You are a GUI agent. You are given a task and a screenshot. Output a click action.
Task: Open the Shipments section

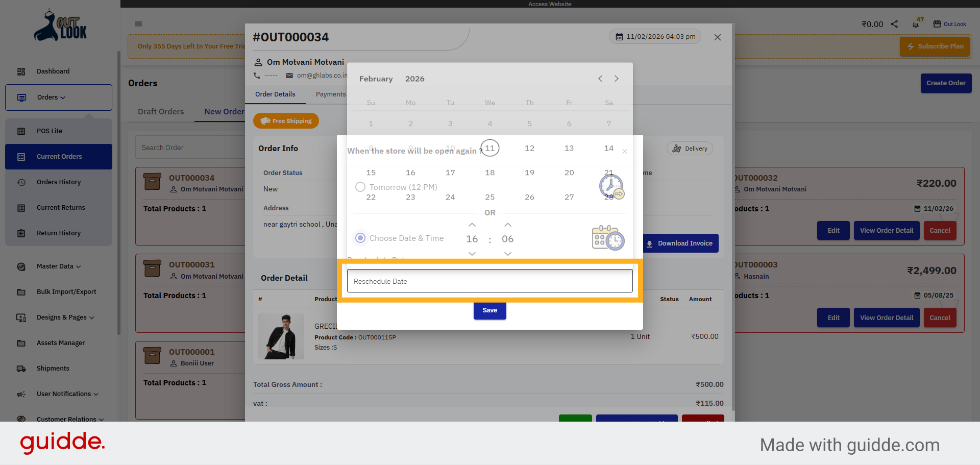coord(53,368)
